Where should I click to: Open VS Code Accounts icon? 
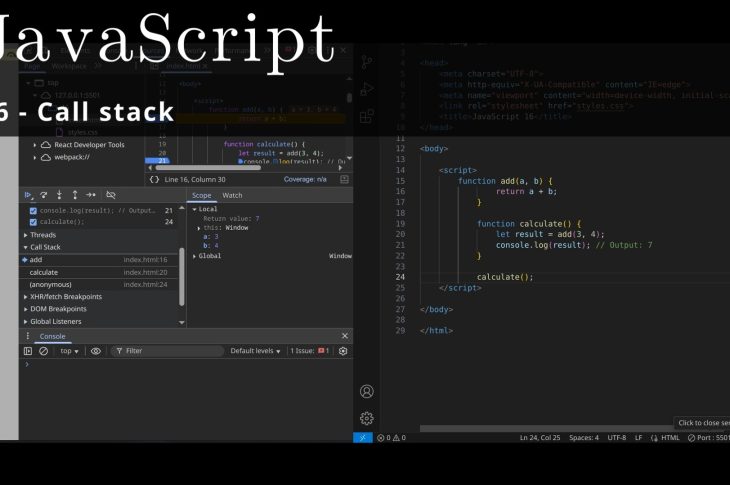click(x=366, y=391)
